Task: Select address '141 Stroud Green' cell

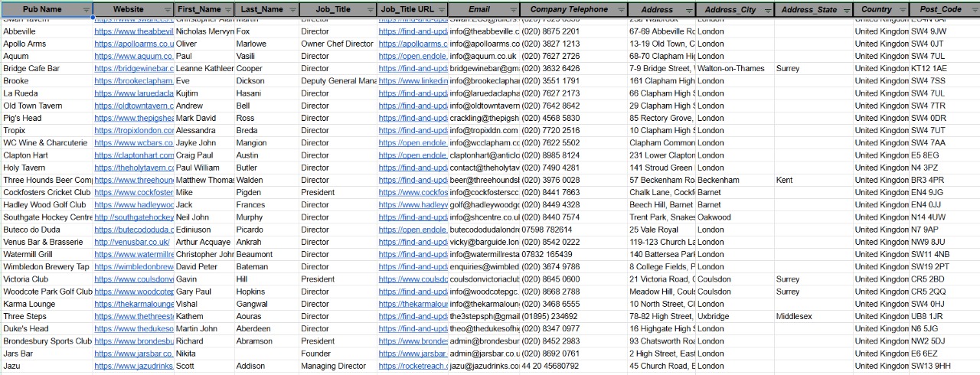Action: coord(662,168)
